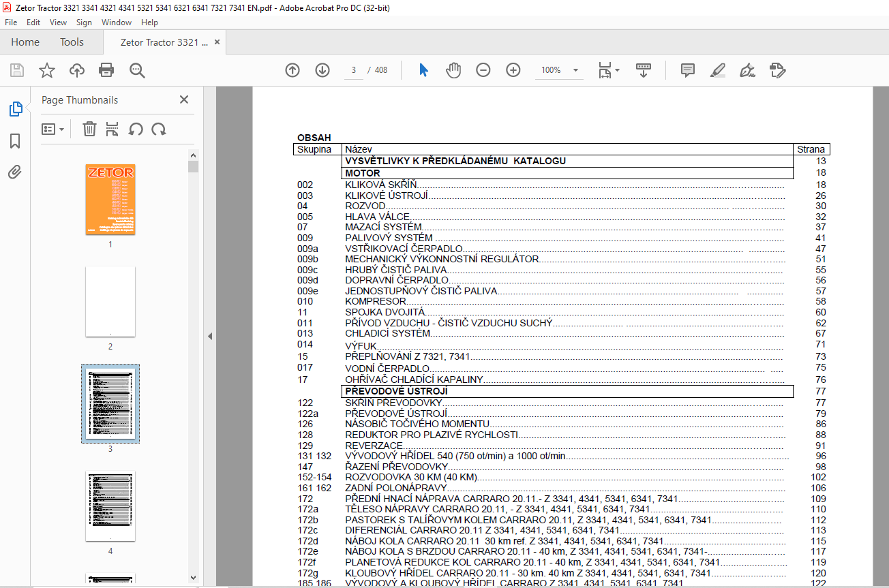Click the Save file icon
This screenshot has width=889, height=588.
coord(16,70)
